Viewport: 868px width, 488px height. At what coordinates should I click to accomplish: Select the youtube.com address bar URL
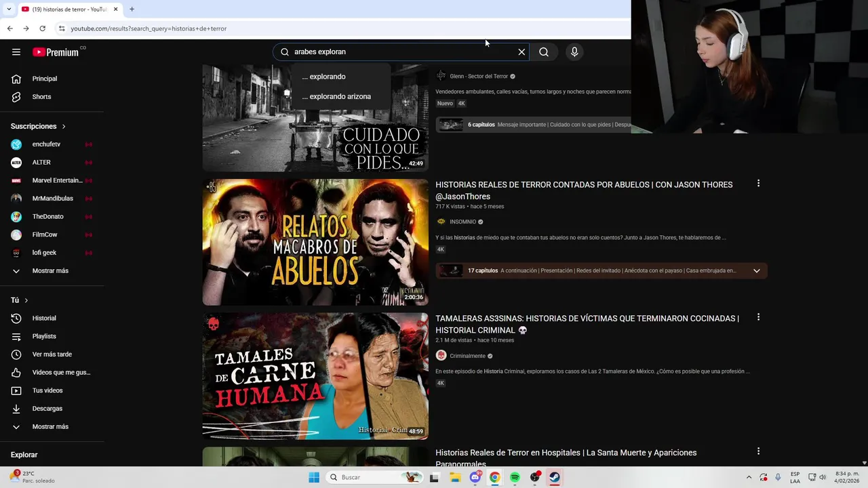point(149,28)
